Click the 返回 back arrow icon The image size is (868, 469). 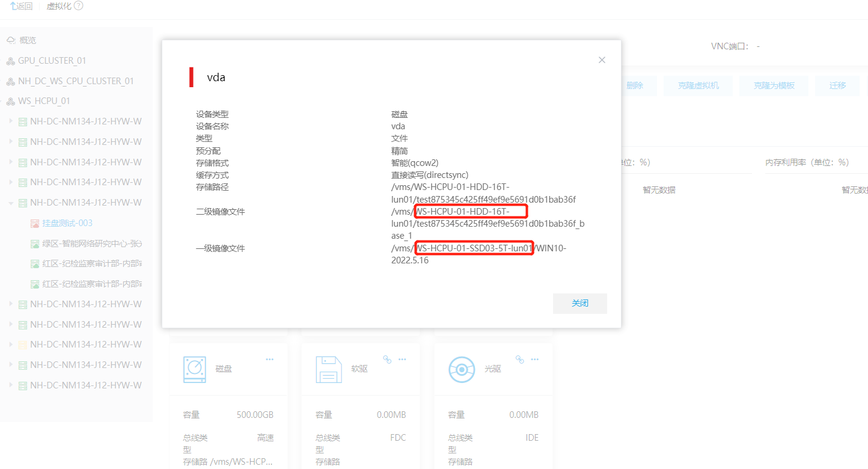coord(13,6)
